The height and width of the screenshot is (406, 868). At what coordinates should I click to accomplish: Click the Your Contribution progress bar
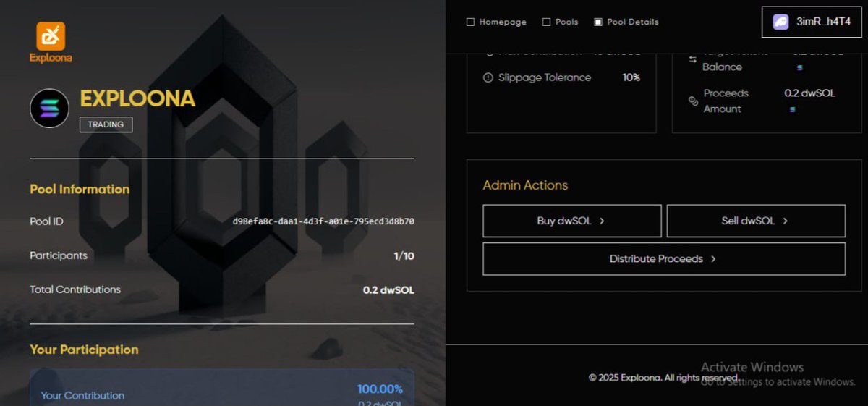tap(222, 388)
